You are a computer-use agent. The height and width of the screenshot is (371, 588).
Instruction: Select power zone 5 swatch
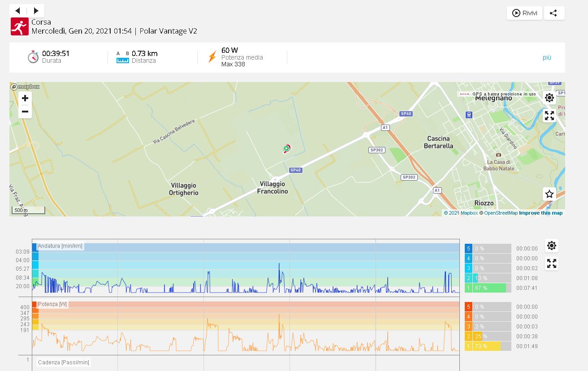click(468, 306)
